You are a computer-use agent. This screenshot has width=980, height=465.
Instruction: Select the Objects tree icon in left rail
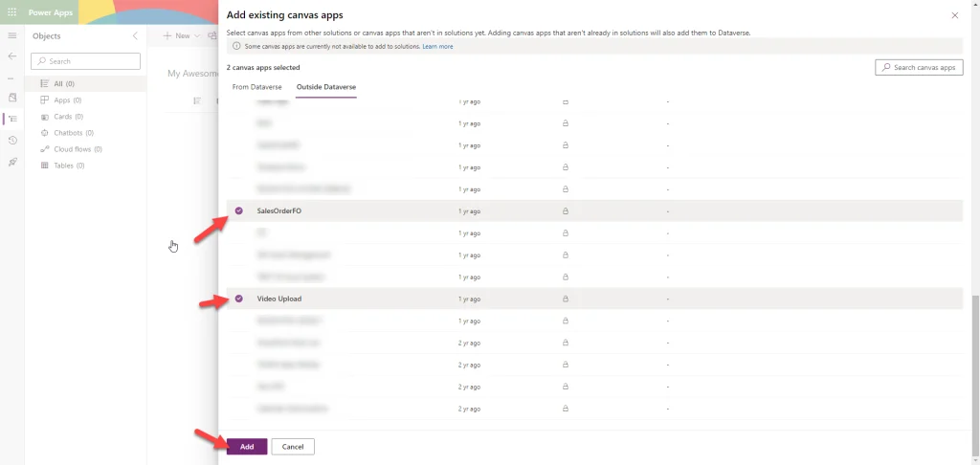coord(12,119)
